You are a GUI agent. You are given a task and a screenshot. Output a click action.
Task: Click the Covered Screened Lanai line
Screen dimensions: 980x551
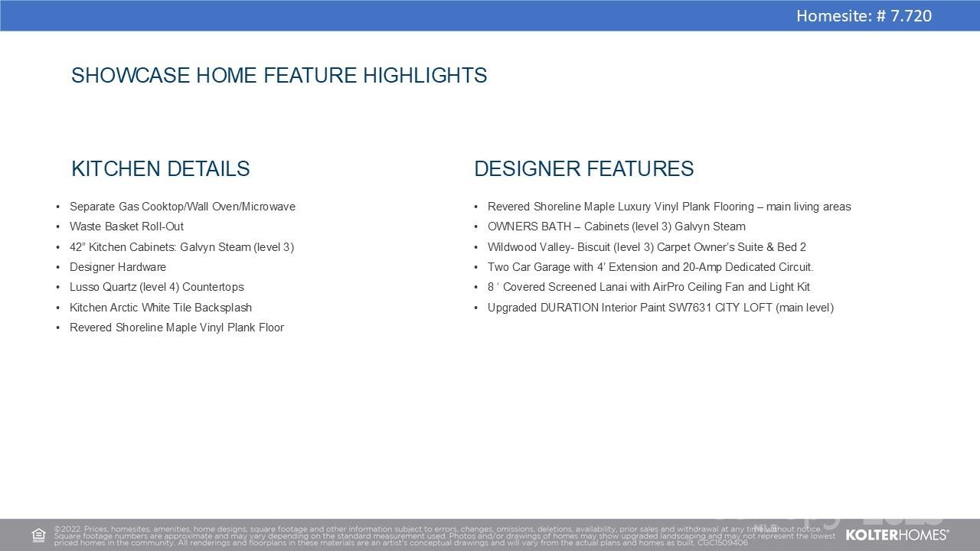coord(648,287)
